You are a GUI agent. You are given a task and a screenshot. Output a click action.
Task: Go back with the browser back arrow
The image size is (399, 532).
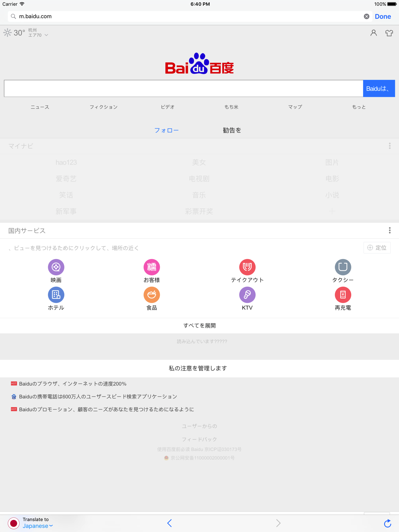169,523
